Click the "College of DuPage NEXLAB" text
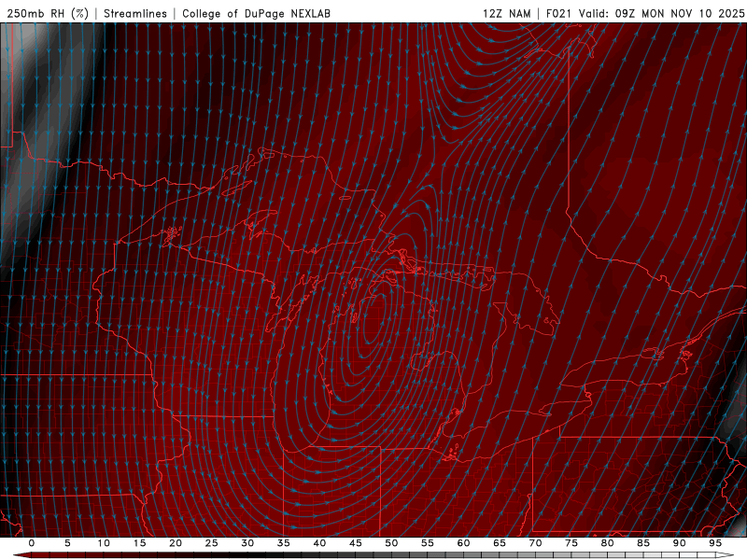Screen dimensions: 747x560 tap(256, 13)
